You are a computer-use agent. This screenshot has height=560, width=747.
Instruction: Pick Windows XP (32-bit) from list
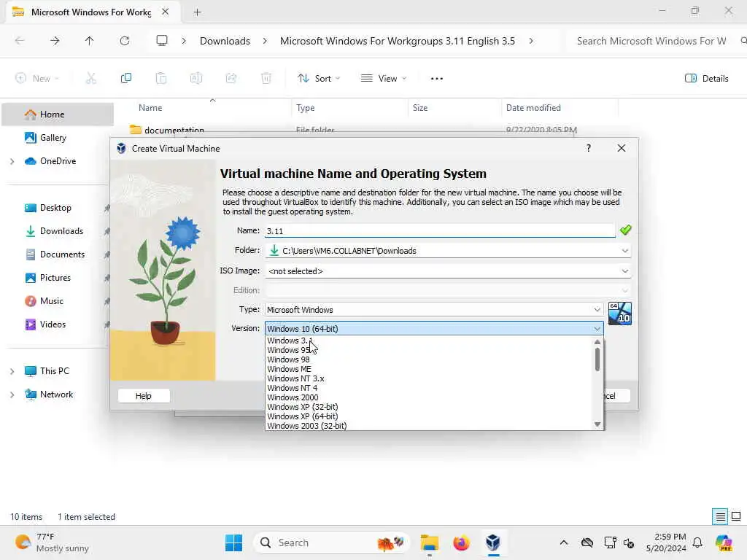[x=430, y=407]
